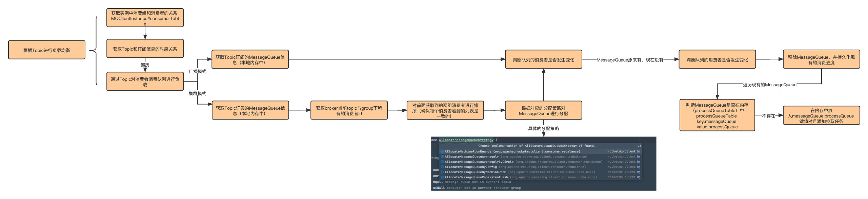Screen dimensions: 868x199
Task: Click rocketmq-client label in AllocateMachineRoomNearby row
Action: tap(622, 151)
